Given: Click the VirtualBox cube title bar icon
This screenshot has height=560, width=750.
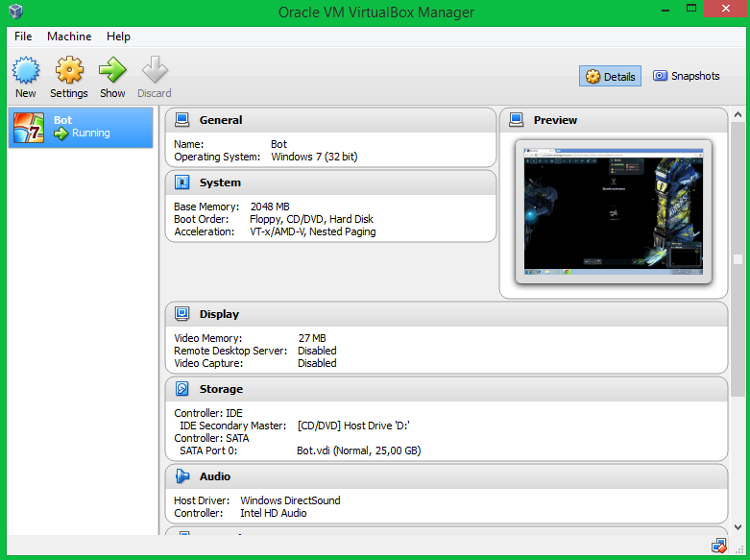Looking at the screenshot, I should [x=15, y=11].
